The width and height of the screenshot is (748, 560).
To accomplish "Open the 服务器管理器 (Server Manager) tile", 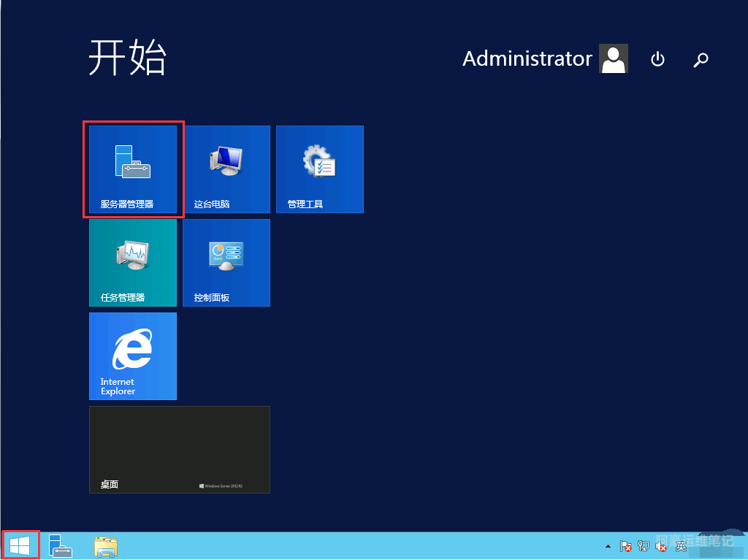I will click(x=133, y=169).
